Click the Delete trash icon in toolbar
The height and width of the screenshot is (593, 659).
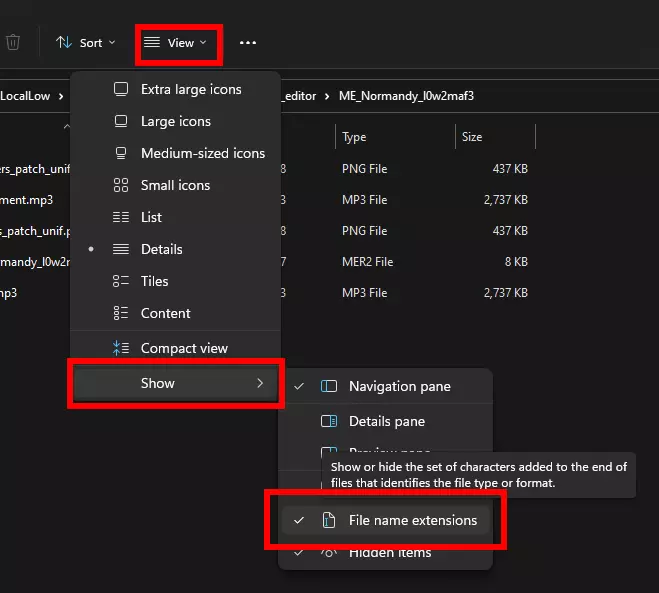click(x=13, y=43)
